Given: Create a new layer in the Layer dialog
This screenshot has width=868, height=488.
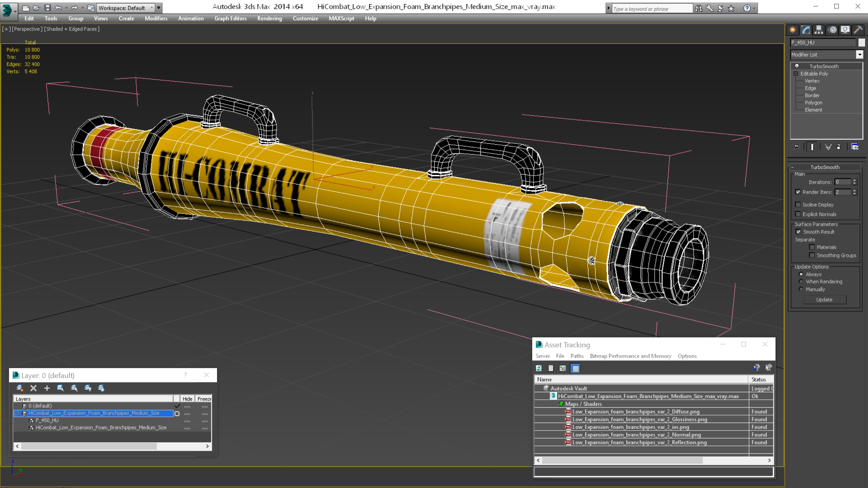Looking at the screenshot, I should [x=20, y=388].
